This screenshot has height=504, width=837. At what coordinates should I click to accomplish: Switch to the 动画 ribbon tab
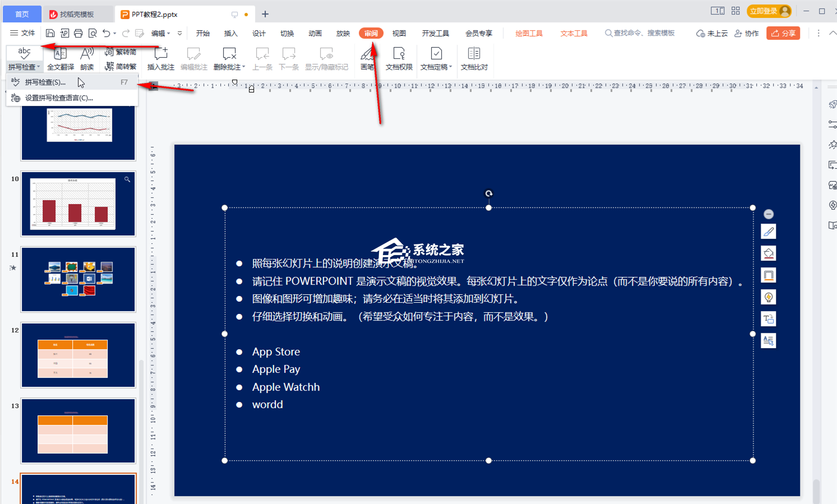(315, 34)
